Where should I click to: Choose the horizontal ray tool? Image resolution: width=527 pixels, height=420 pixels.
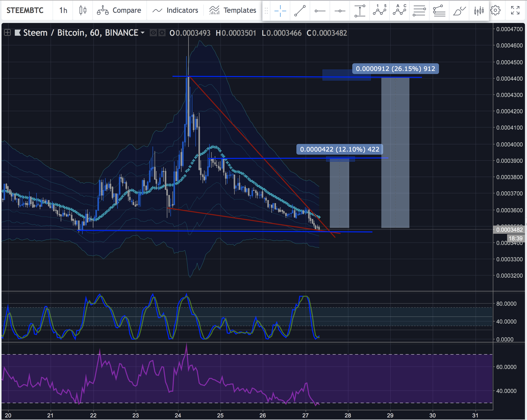coord(320,11)
